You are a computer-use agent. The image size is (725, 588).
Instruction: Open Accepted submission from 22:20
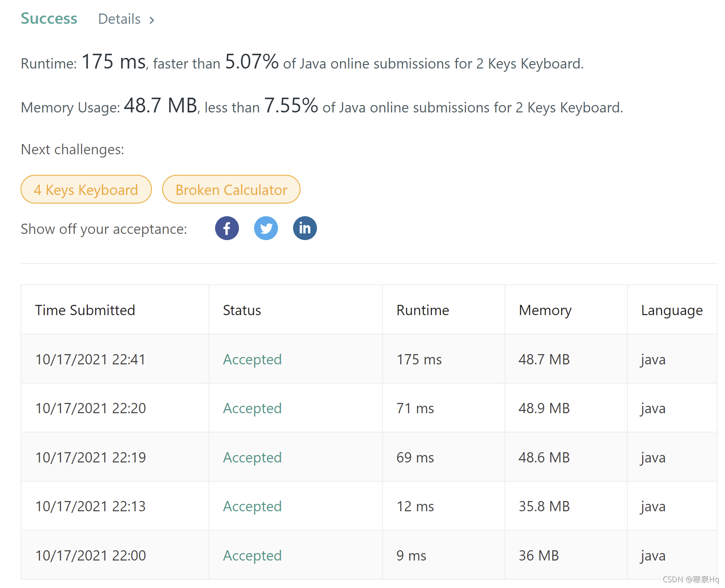[252, 408]
